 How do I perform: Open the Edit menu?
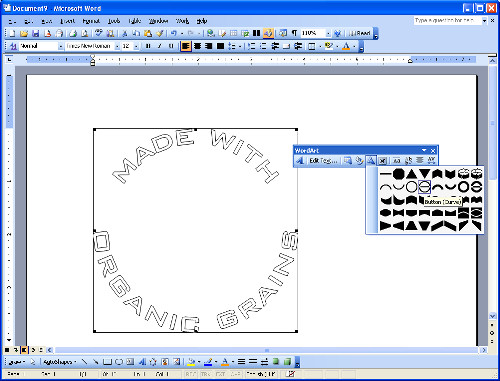point(29,21)
